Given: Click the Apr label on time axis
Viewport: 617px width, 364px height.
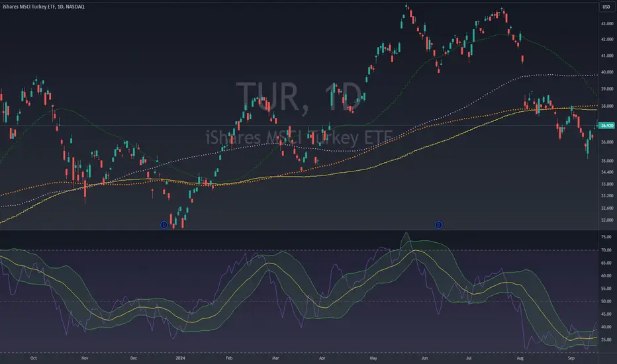Looking at the screenshot, I should click(322, 358).
